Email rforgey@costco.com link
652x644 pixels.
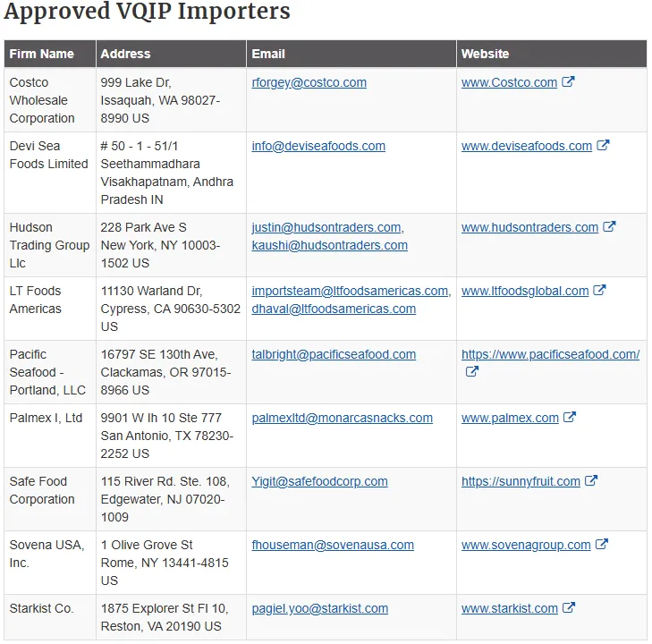point(309,82)
